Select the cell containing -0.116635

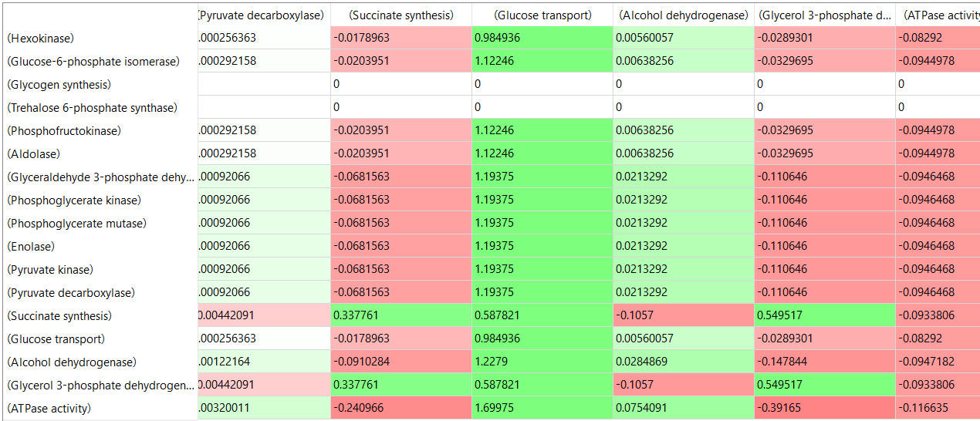tap(938, 408)
